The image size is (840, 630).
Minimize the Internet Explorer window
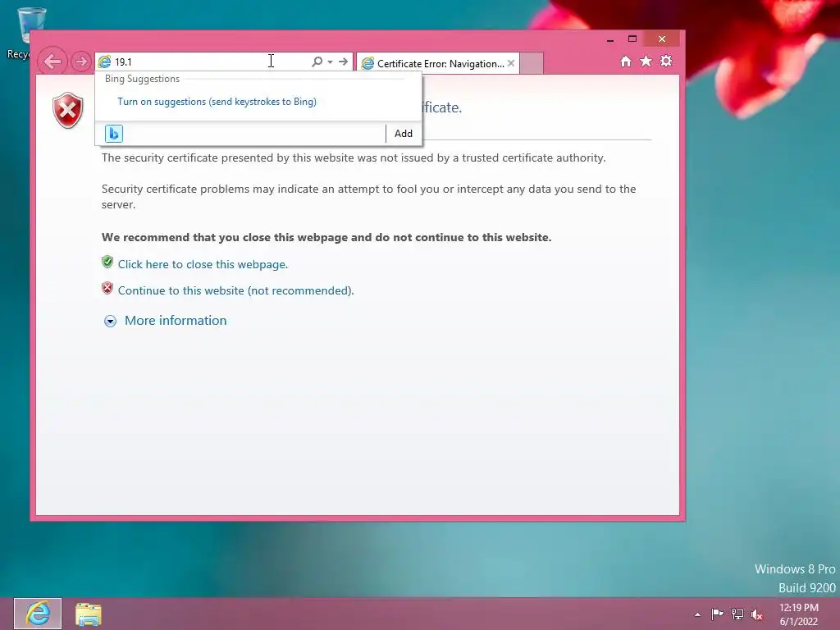point(610,39)
